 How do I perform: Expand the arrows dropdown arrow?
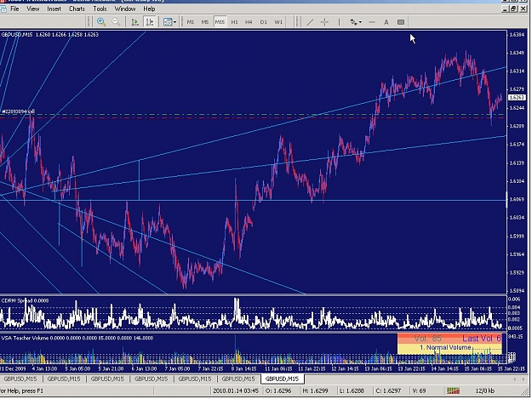(x=360, y=22)
